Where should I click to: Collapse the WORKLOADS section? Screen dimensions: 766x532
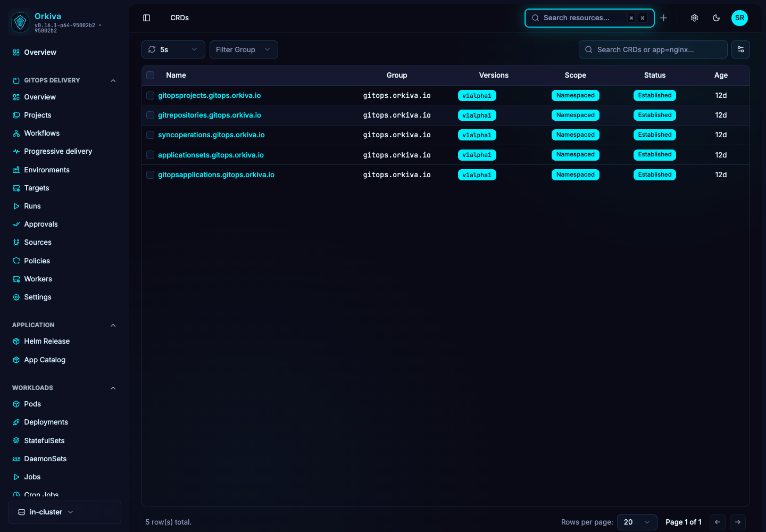pos(113,388)
